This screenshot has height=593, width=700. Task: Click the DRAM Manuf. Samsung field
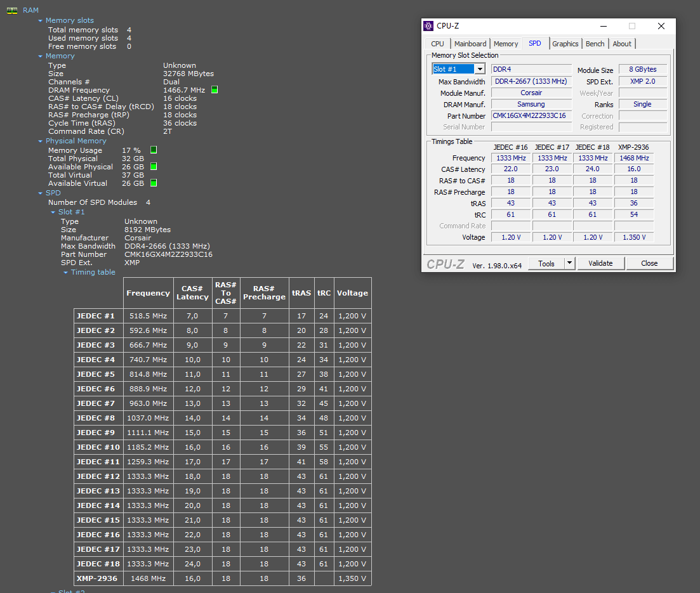tap(531, 104)
